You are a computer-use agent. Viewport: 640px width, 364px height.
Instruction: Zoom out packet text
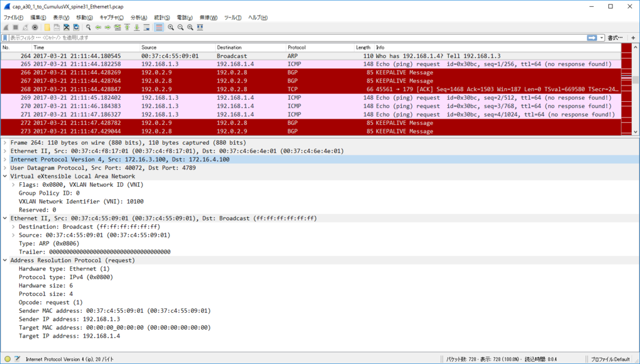tap(181, 27)
